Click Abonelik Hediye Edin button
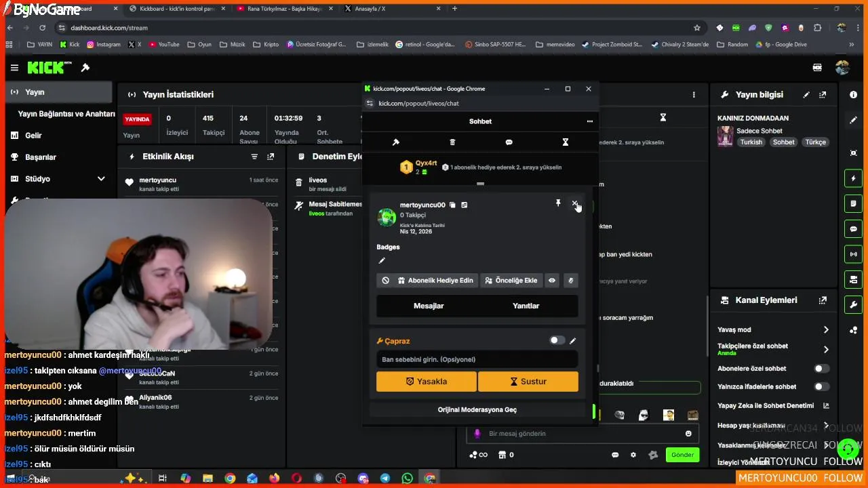Image resolution: width=868 pixels, height=488 pixels. point(436,281)
